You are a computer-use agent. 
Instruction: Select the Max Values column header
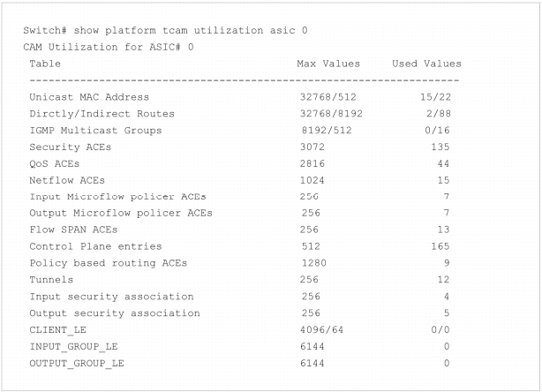[x=328, y=64]
